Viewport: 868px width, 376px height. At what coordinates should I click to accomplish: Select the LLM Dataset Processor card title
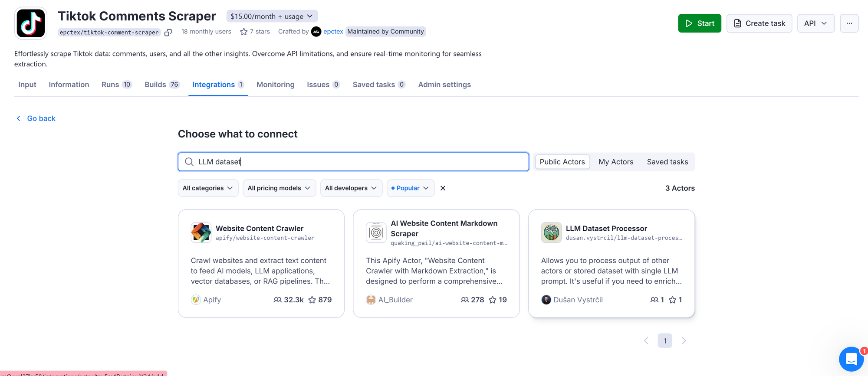coord(606,229)
